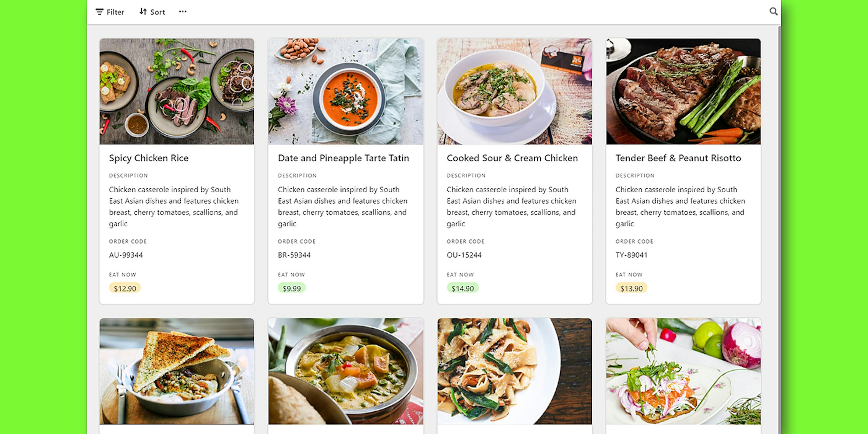Click the Sort arrows icon
This screenshot has width=868, height=434.
click(x=143, y=12)
